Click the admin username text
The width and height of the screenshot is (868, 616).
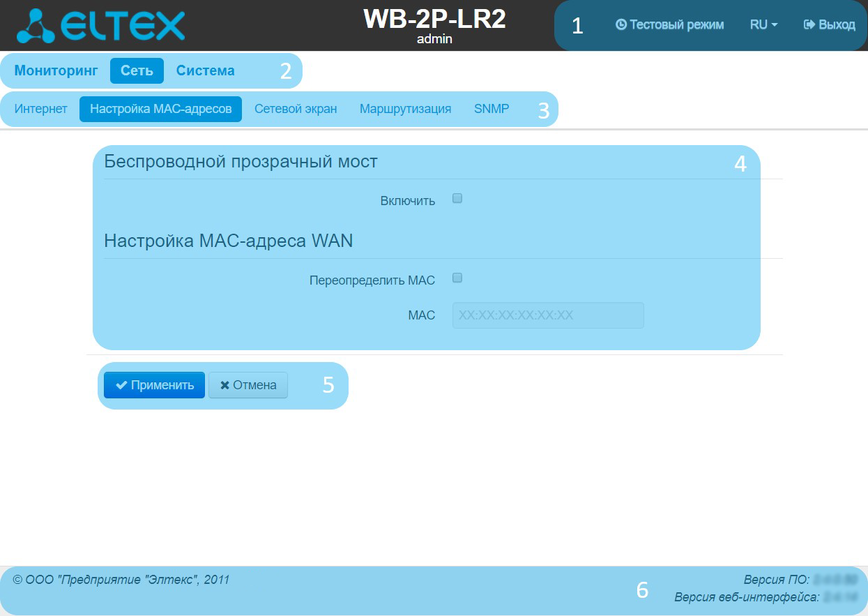(434, 40)
